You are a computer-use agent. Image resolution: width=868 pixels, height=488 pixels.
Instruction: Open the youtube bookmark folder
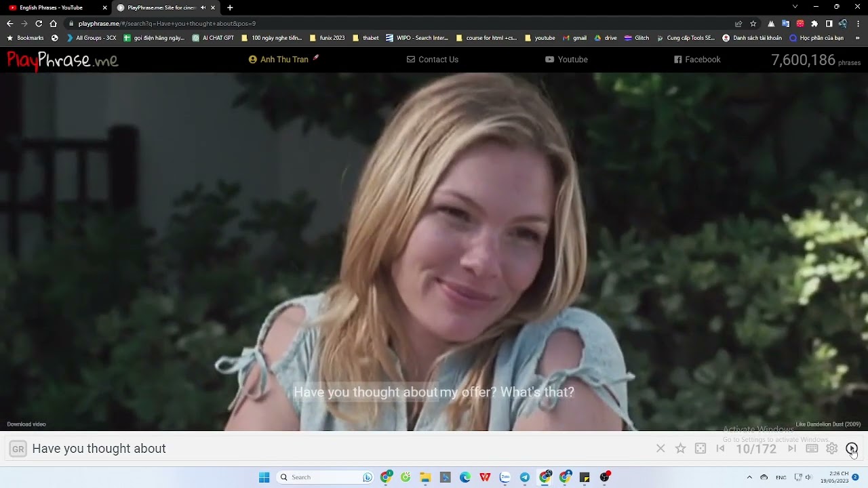[x=540, y=38]
